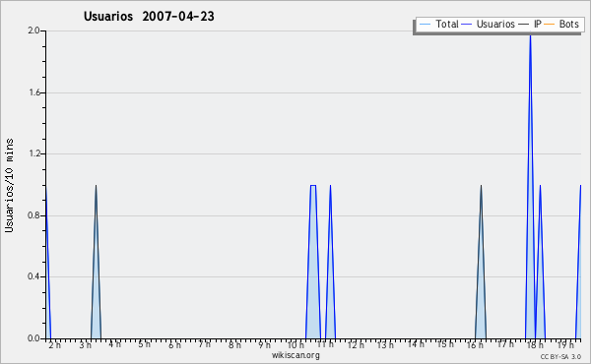Click the 2 h x-axis label

(x=54, y=344)
